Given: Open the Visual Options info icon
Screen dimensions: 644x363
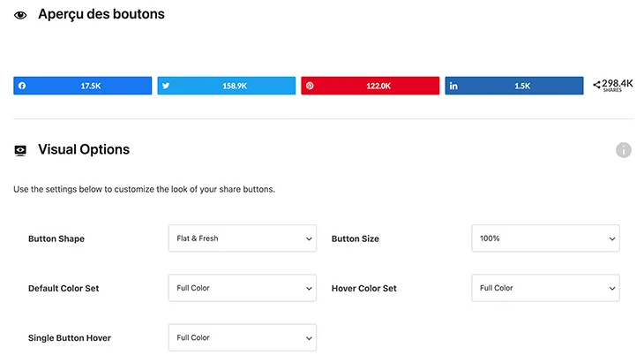Looking at the screenshot, I should click(623, 150).
